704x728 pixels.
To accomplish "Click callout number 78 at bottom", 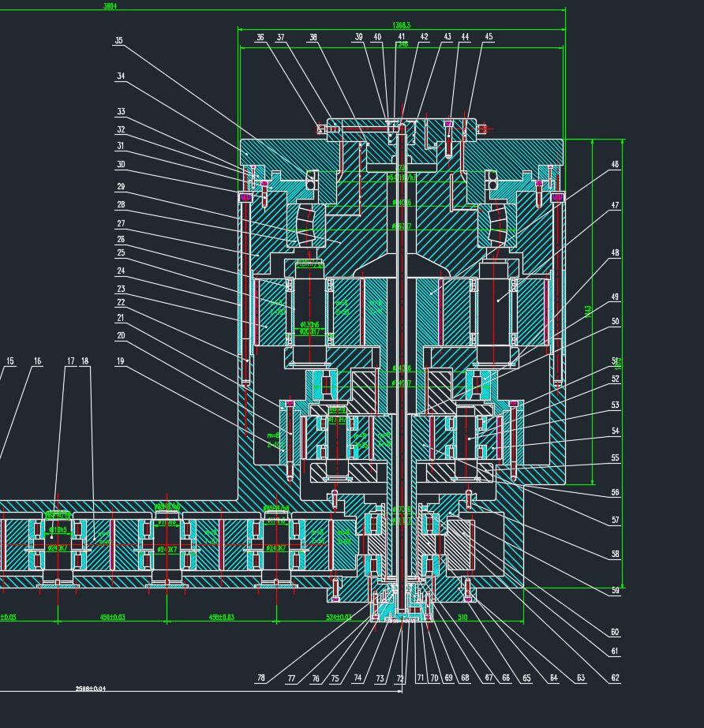I will 260,678.
